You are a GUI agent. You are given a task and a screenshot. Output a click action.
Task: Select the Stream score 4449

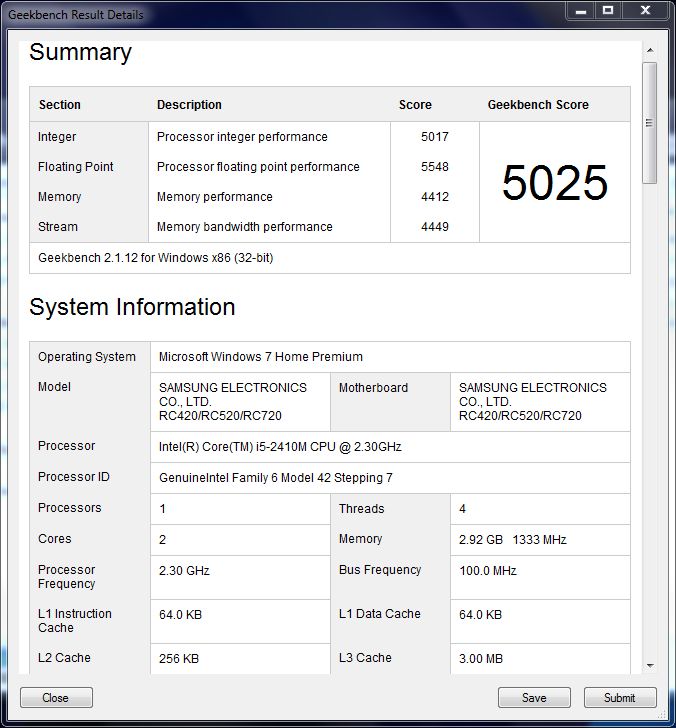435,227
